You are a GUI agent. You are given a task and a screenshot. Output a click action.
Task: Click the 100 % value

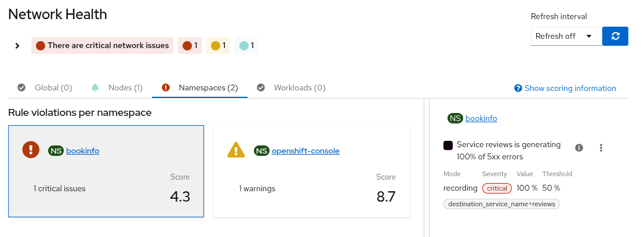527,188
